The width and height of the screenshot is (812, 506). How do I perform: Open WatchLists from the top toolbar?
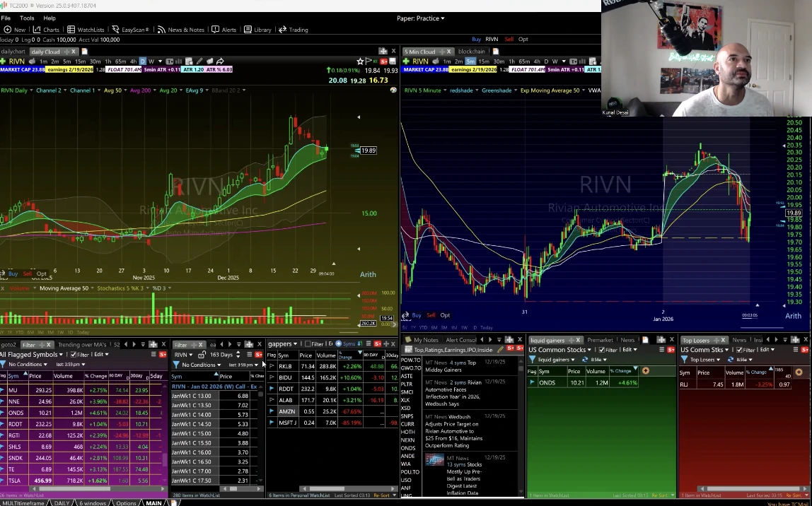[86, 30]
